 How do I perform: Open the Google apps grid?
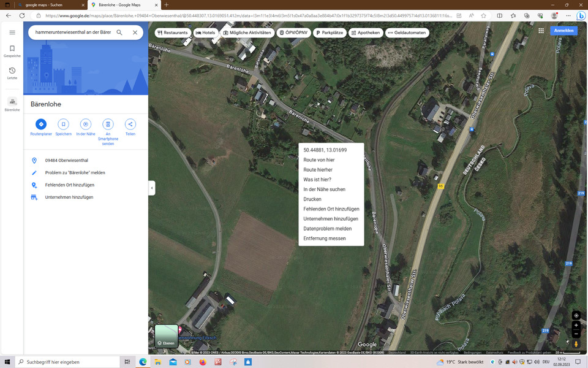tap(541, 31)
